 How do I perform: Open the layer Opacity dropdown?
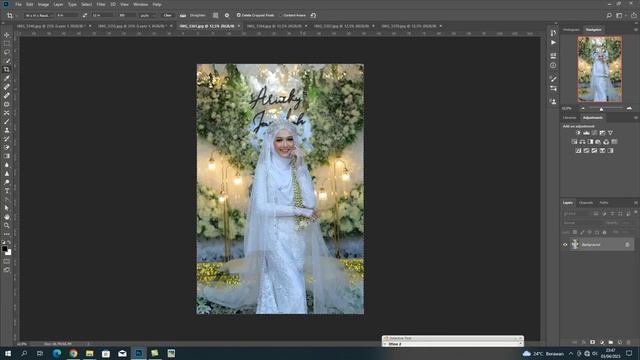(x=627, y=223)
